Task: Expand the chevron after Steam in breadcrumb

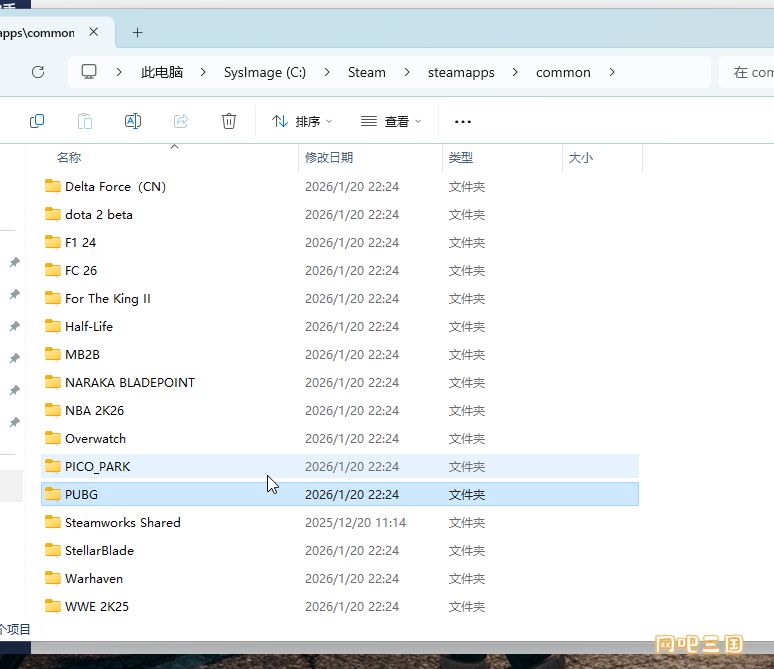Action: click(x=407, y=72)
